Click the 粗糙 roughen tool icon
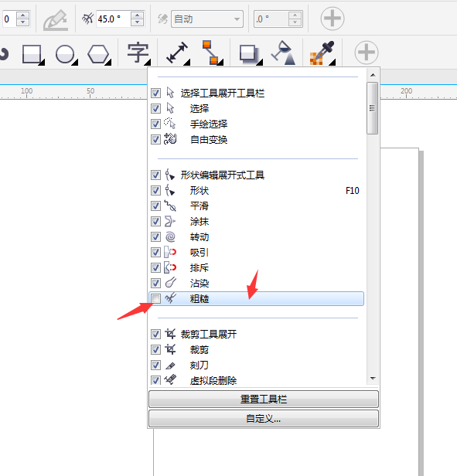Viewport: 457px width, 476px height. [x=170, y=298]
